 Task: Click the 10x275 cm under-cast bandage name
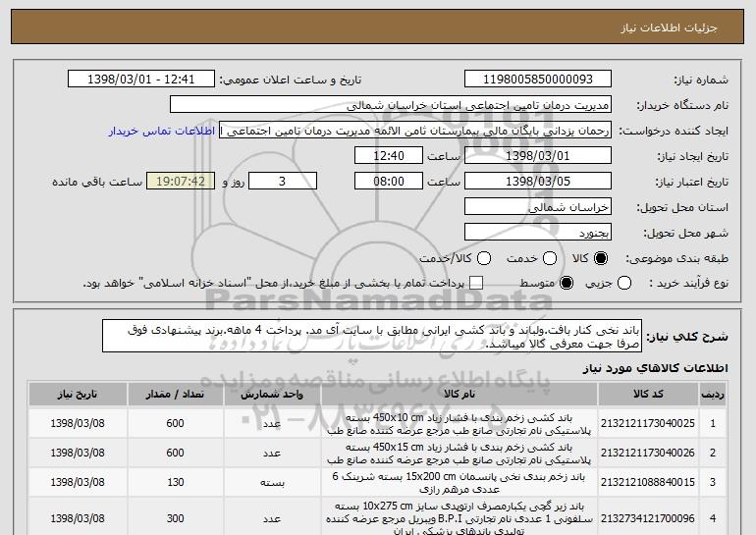coord(459,518)
